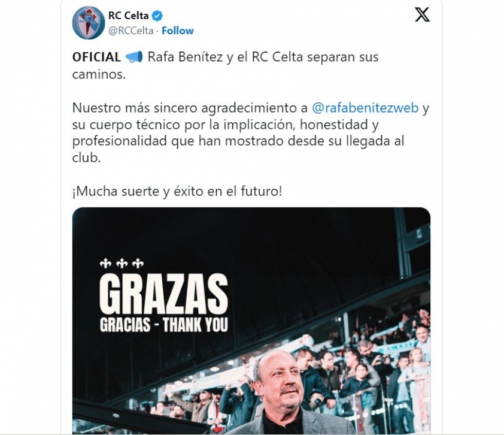Image resolution: width=504 pixels, height=435 pixels.
Task: Click the GRACIAS - THANK YOU caption
Action: point(163,325)
